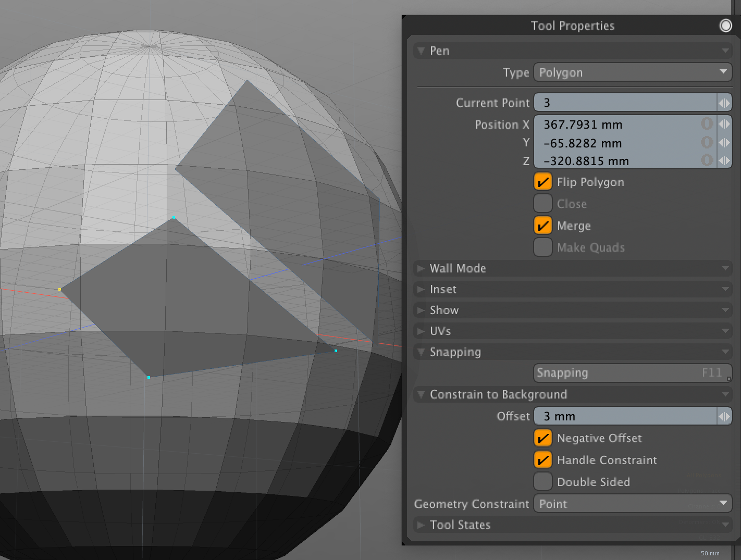Viewport: 741px width, 560px height.
Task: Open the Type Polygon dropdown
Action: pyautogui.click(x=633, y=72)
